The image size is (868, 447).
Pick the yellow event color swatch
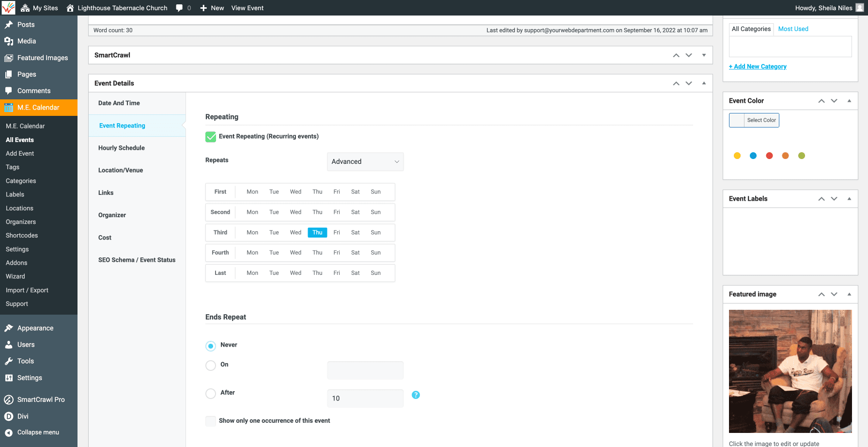[x=737, y=156]
